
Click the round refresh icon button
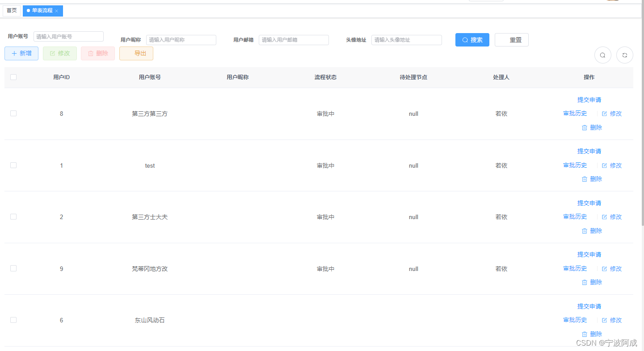click(624, 55)
